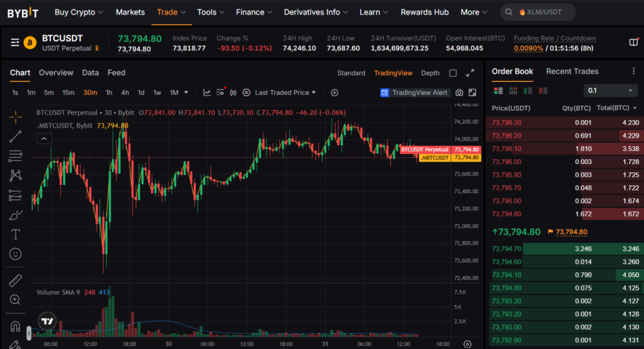Click the Bitcoin coin icon
Image resolution: width=644 pixels, height=349 pixels.
pyautogui.click(x=30, y=42)
